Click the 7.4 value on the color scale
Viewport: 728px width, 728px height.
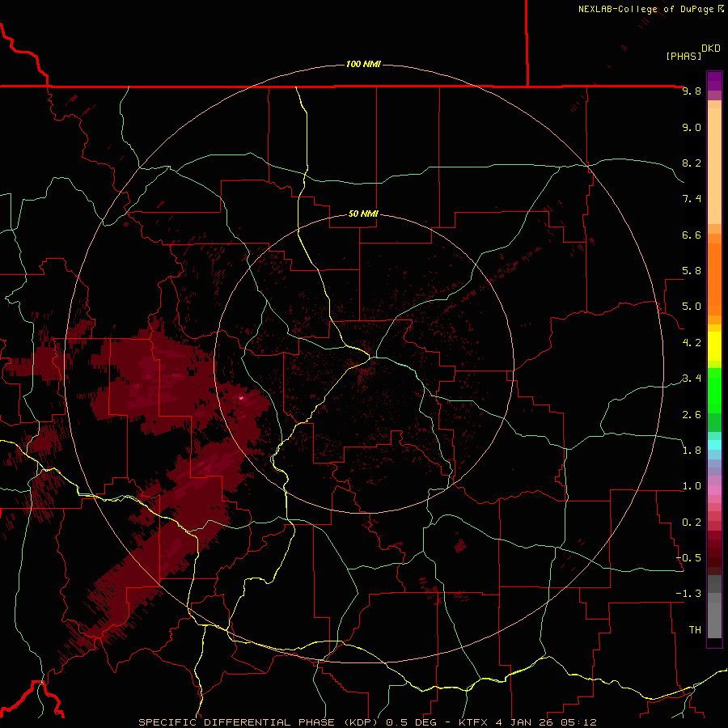[x=692, y=199]
